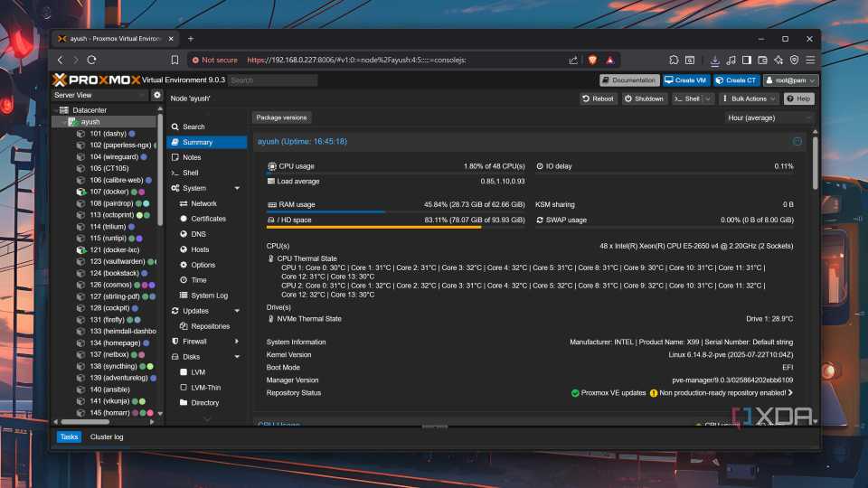The height and width of the screenshot is (488, 868).
Task: Click the Proxmox logo
Action: coord(97,80)
